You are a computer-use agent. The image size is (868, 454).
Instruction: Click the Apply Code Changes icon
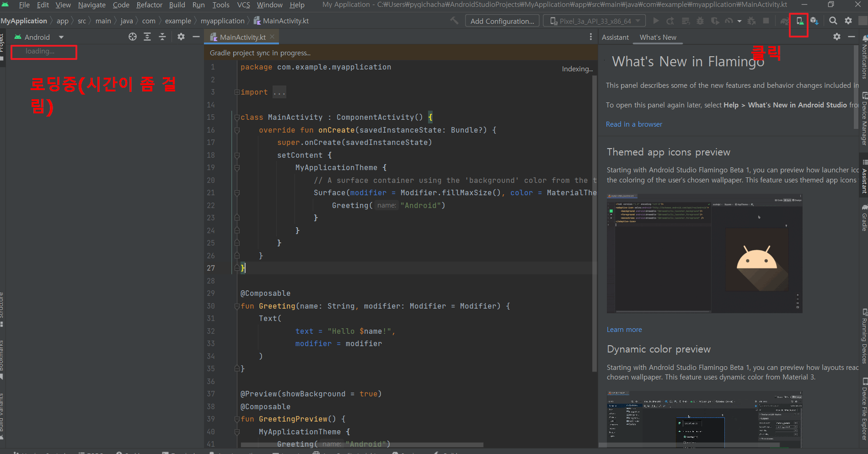[x=686, y=21]
